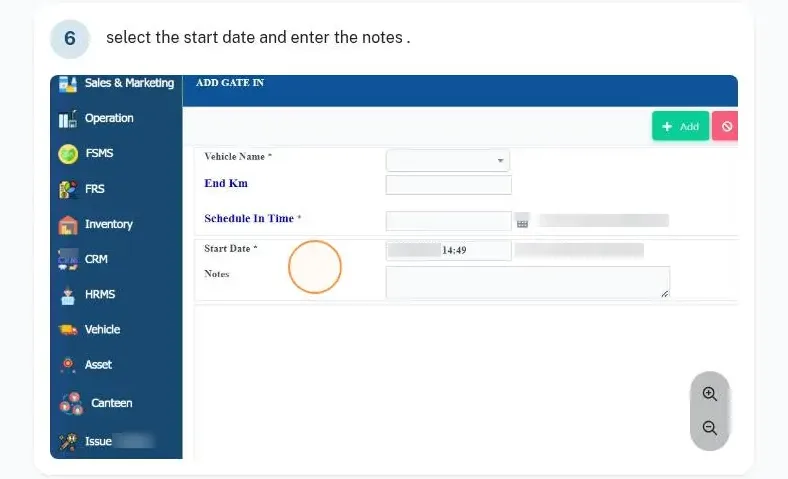
Task: Click the Vehicle truck icon
Action: coord(68,330)
